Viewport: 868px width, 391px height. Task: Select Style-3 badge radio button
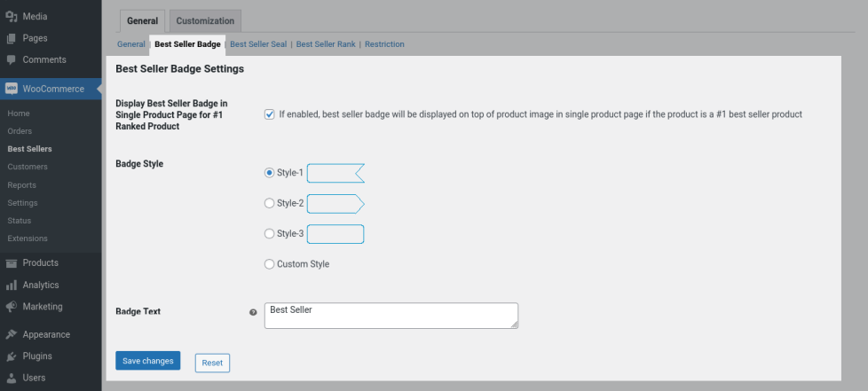click(270, 233)
